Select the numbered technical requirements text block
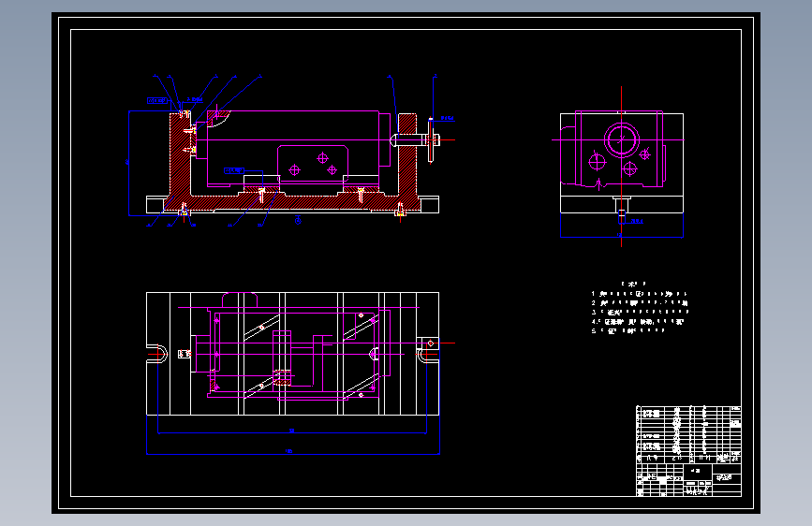 [640, 308]
